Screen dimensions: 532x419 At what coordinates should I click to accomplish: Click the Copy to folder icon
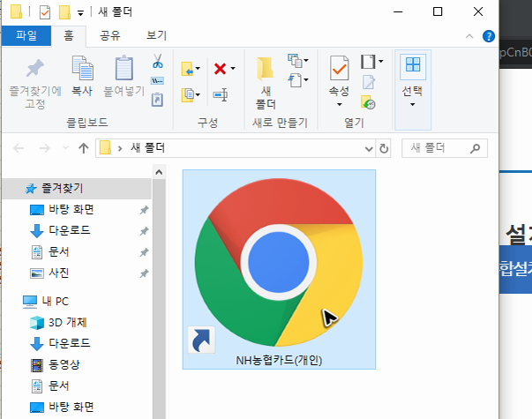click(x=187, y=95)
